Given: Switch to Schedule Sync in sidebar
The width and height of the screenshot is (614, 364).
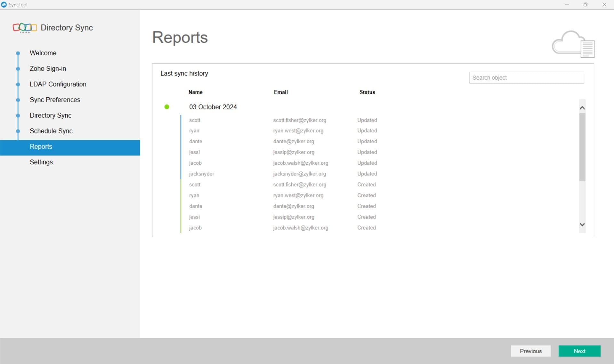Looking at the screenshot, I should point(51,131).
